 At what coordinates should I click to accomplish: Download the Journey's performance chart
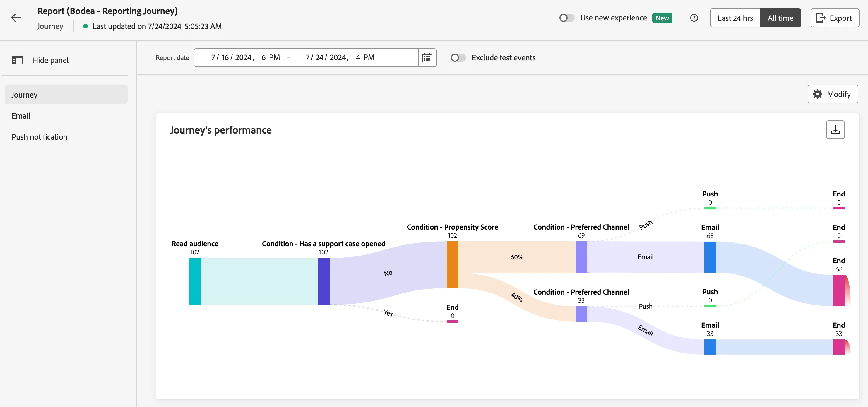click(x=835, y=130)
